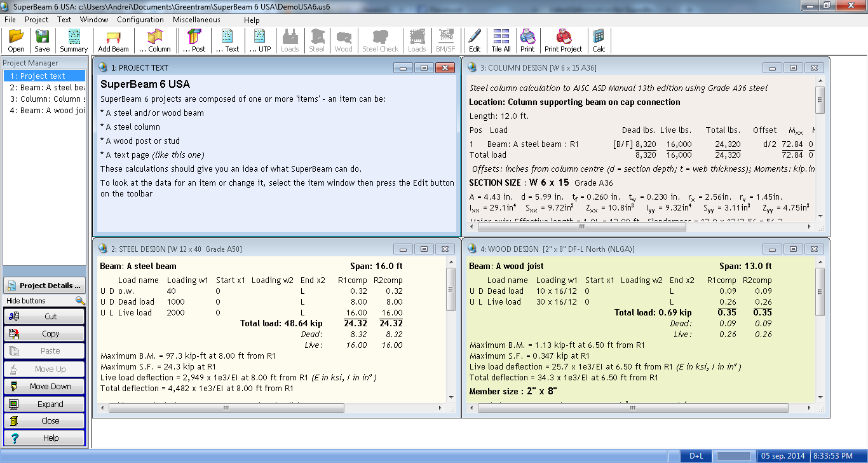Screen dimensions: 868x463
Task: Click the Column Design horizontal scrollbar
Action: pos(641,226)
